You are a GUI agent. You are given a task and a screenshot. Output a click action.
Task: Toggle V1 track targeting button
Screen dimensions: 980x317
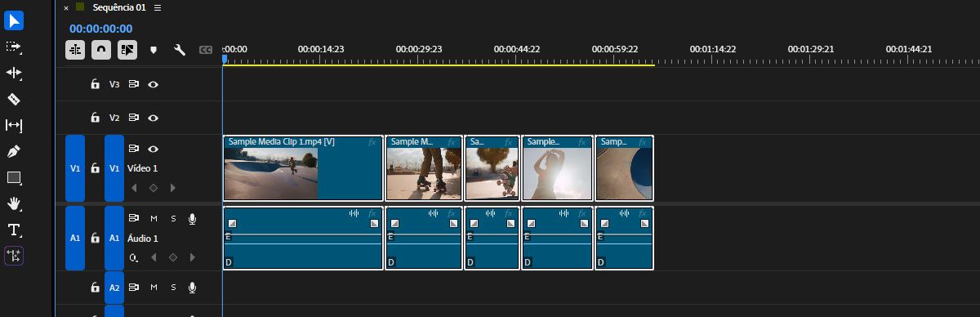pos(114,168)
